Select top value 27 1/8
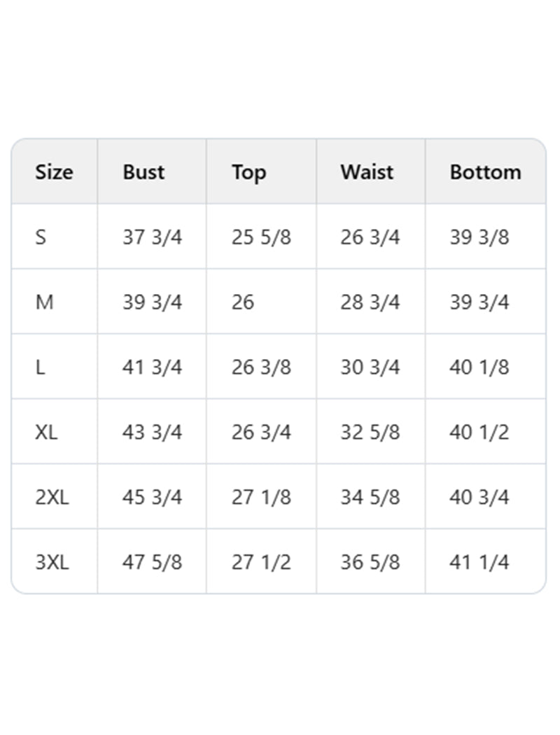Screen dimensions: 560x735 tap(261, 498)
